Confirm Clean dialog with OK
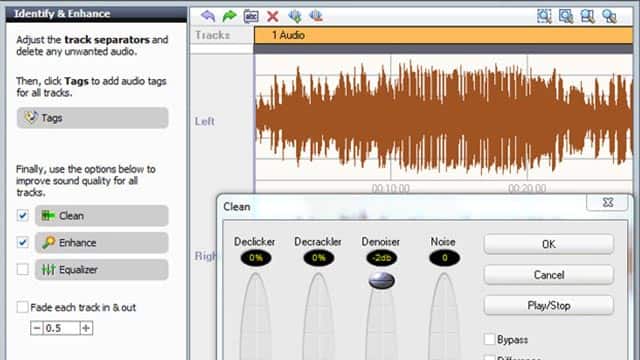This screenshot has width=640, height=360. 549,244
